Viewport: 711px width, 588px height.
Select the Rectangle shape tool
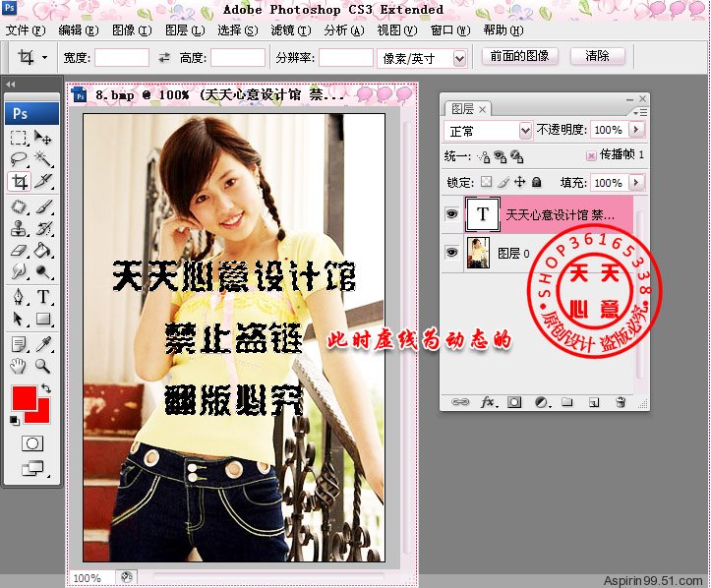(x=43, y=319)
